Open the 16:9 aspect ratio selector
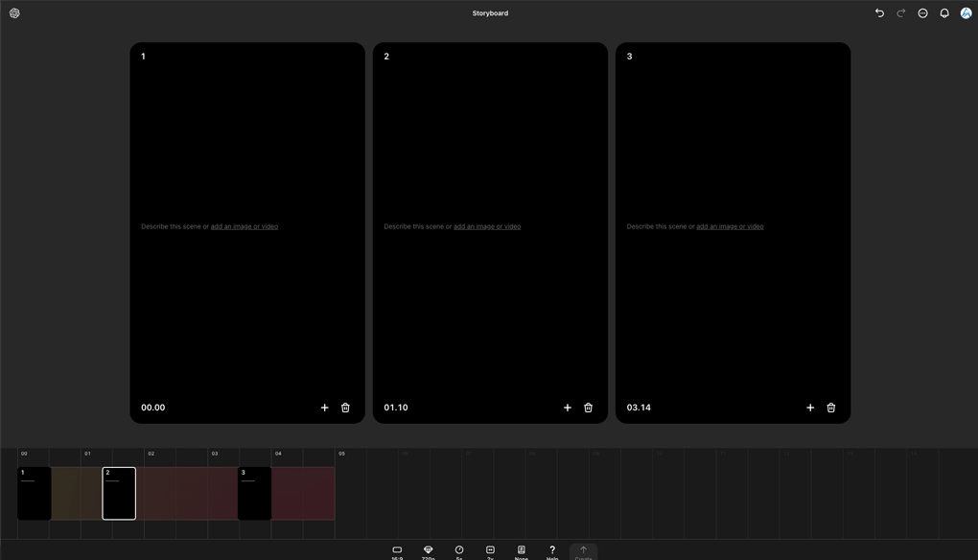Viewport: 978px width, 560px height. click(397, 552)
